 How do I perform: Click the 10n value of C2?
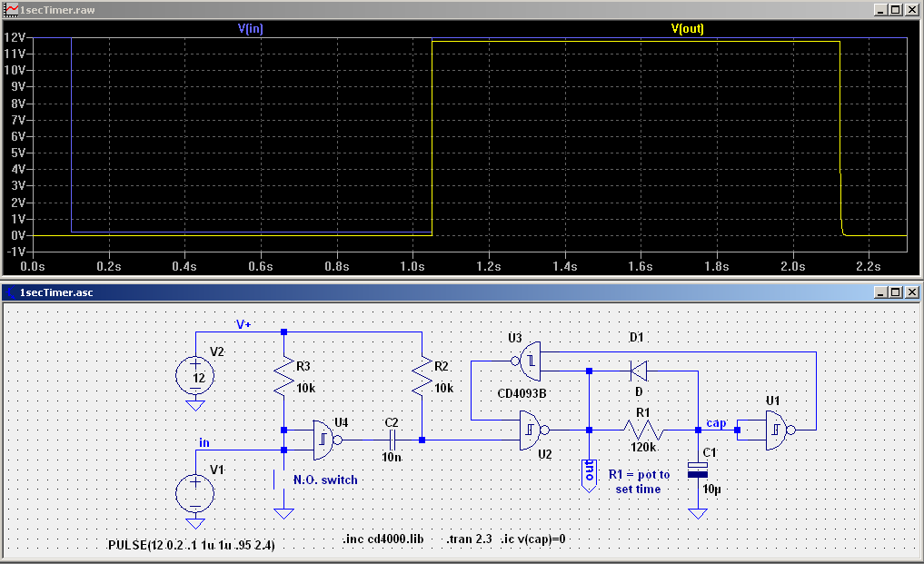click(392, 457)
